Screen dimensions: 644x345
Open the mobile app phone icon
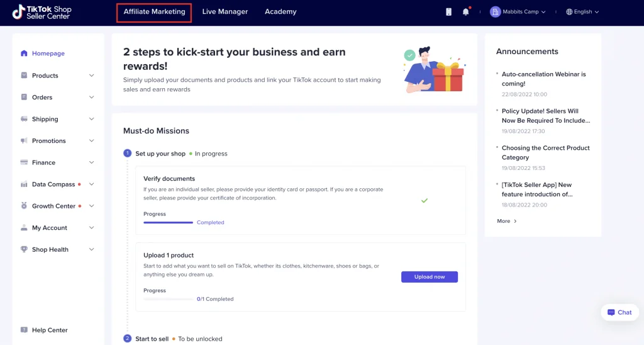pyautogui.click(x=448, y=12)
